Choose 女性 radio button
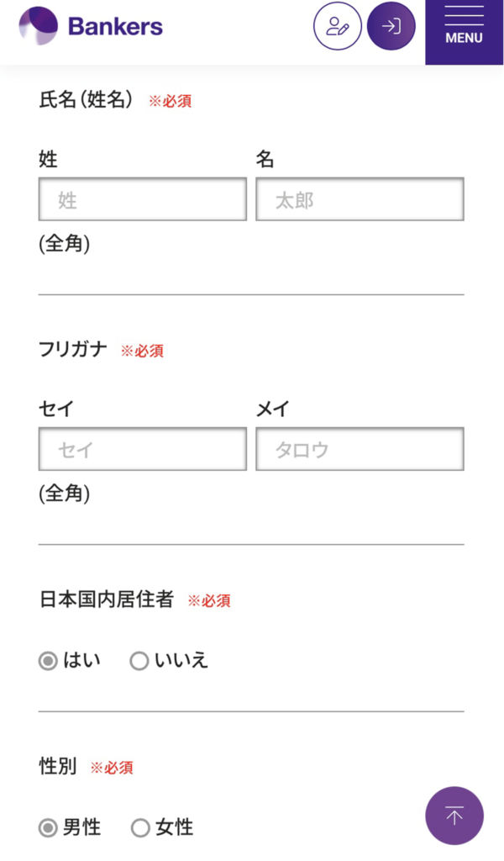The width and height of the screenshot is (504, 861). click(x=140, y=828)
